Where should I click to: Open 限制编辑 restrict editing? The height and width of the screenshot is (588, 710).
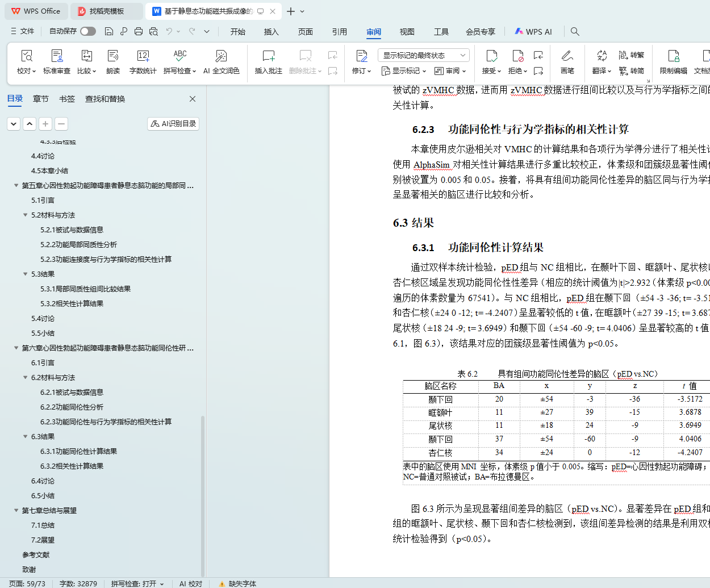coord(674,62)
